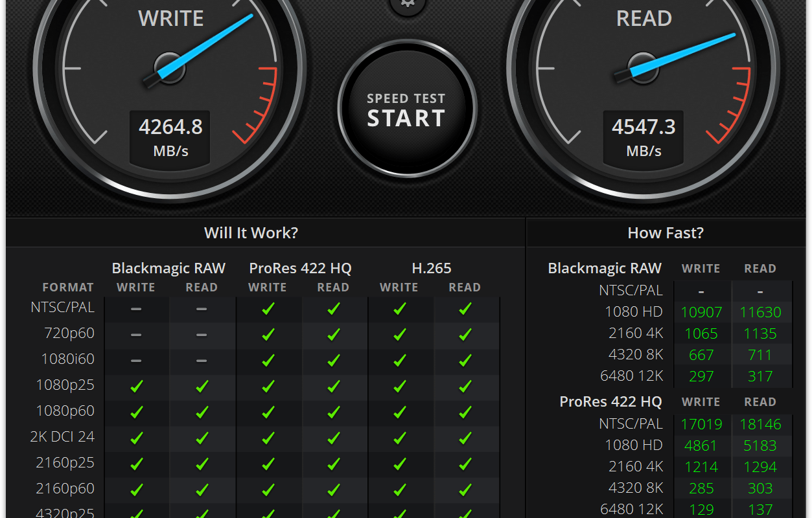The width and height of the screenshot is (812, 518).
Task: Click the "Will It Work?" panel heading
Action: pos(251,233)
